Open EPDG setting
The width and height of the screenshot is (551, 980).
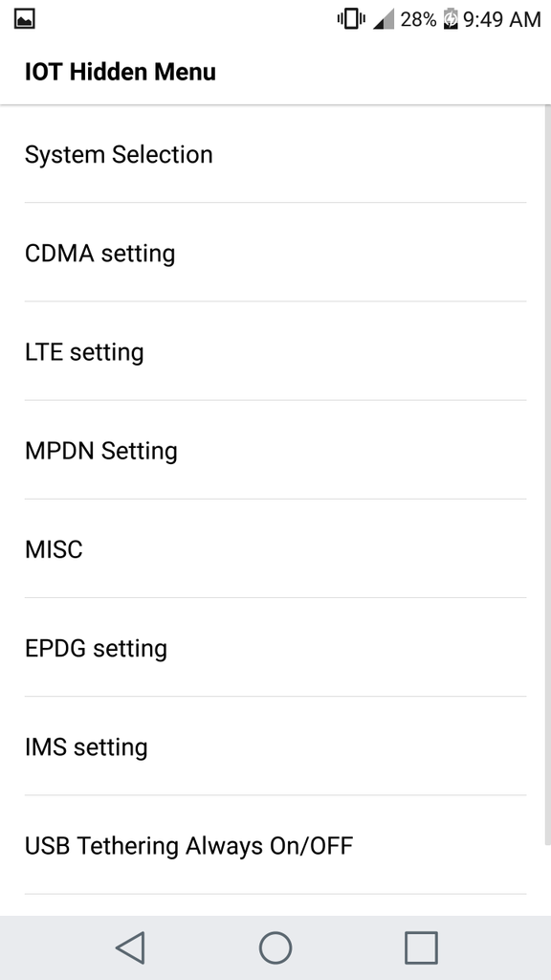[x=275, y=648]
